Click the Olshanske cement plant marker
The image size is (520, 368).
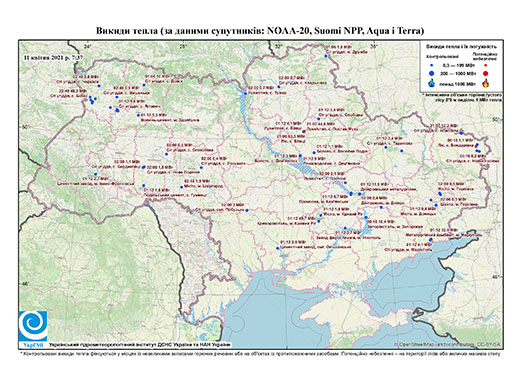pyautogui.click(x=278, y=248)
